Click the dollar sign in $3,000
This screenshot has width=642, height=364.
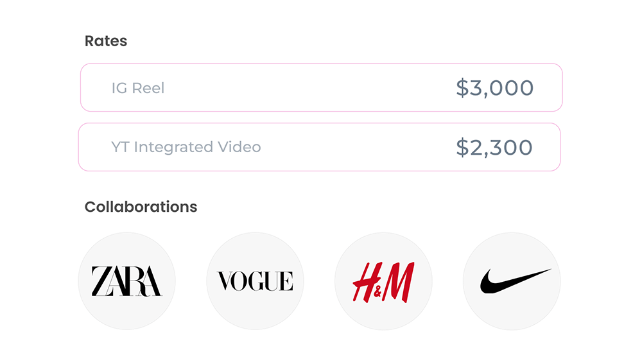tap(462, 88)
